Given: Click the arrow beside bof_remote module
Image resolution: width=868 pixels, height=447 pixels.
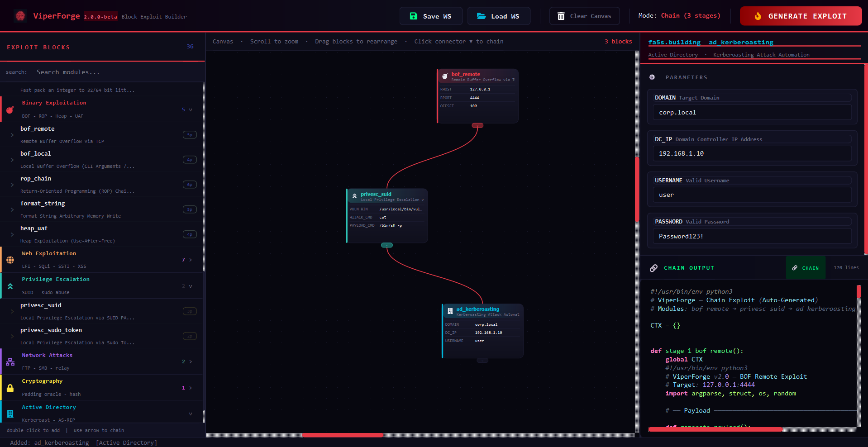Looking at the screenshot, I should tap(12, 135).
